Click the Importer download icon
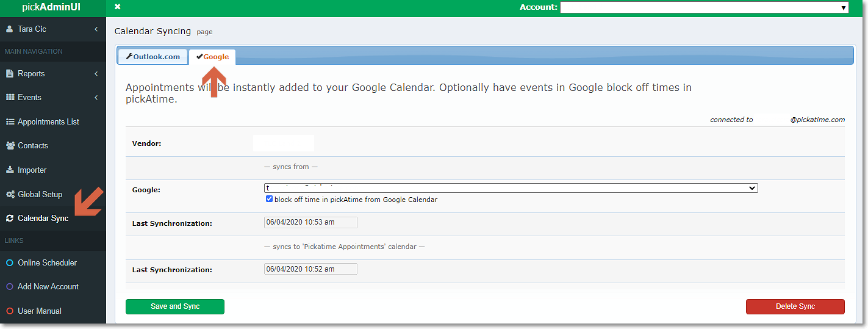The image size is (868, 329). [x=10, y=170]
